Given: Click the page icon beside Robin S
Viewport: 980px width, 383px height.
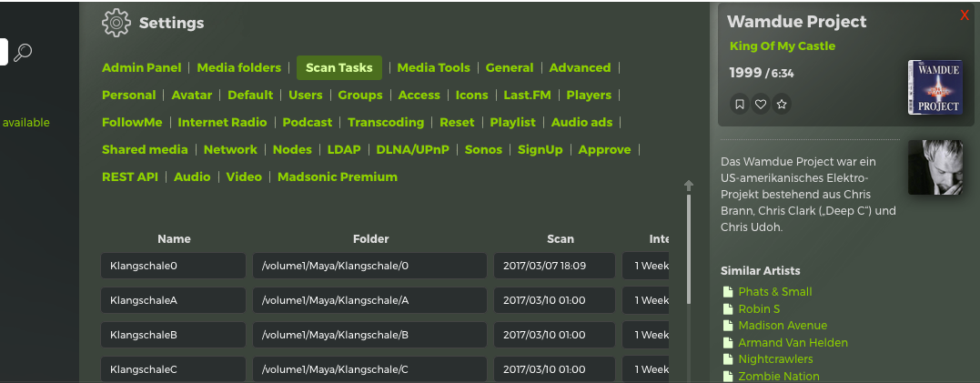Looking at the screenshot, I should pos(727,308).
